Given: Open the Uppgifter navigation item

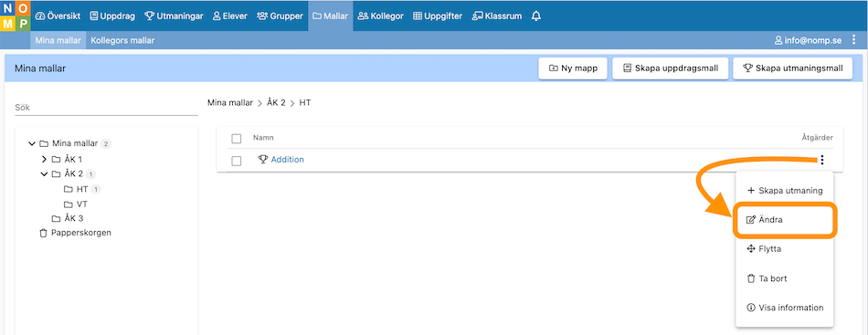Looking at the screenshot, I should (438, 16).
